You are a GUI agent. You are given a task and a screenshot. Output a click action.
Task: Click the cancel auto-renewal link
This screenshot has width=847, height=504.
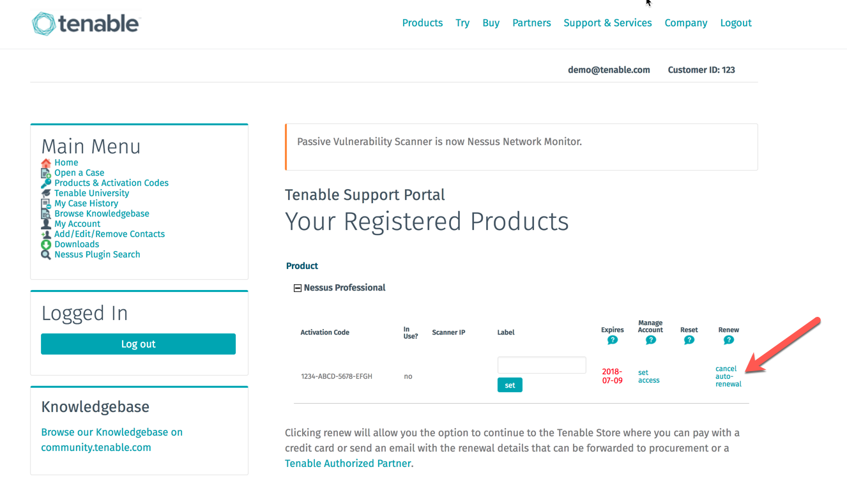point(728,376)
